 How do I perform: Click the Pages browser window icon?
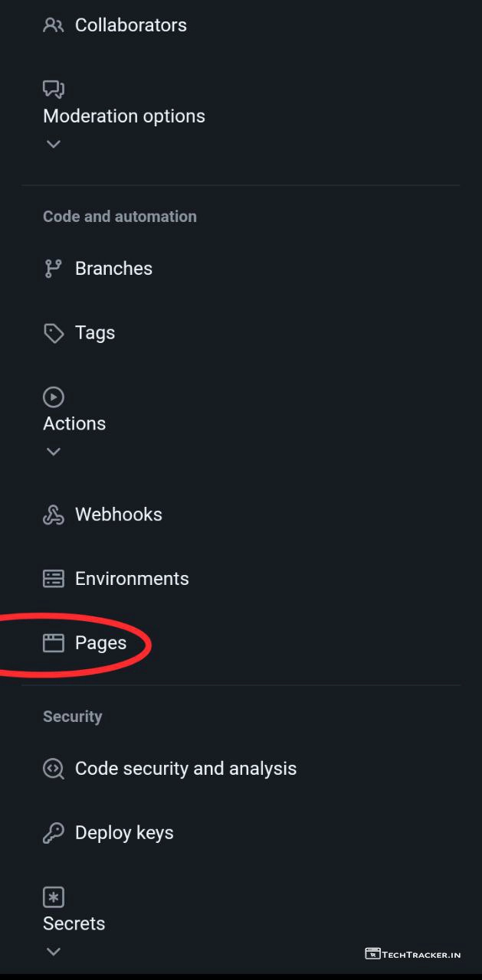(53, 643)
